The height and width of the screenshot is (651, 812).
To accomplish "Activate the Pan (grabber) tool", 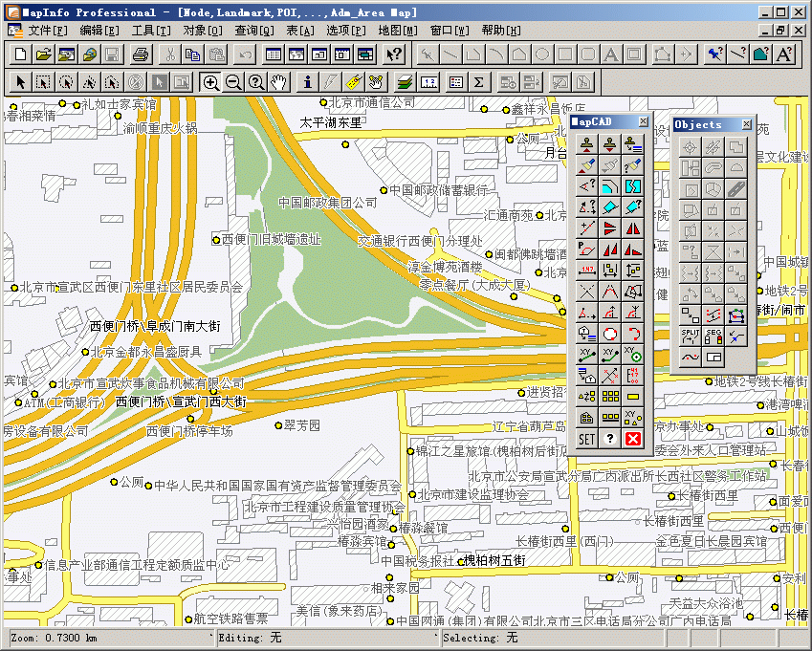I will point(277,81).
